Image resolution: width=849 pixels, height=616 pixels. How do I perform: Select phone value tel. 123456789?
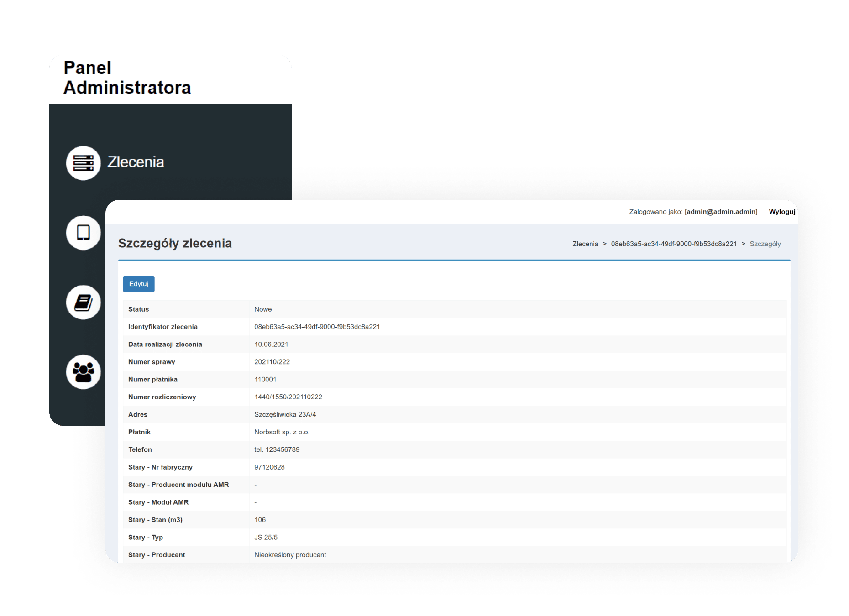tap(277, 449)
